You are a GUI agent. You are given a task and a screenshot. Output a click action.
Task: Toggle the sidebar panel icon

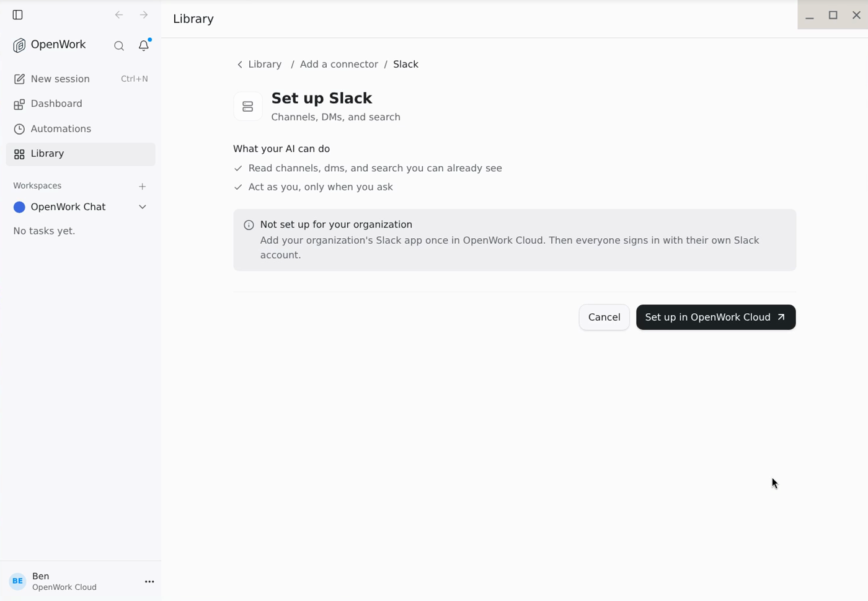pyautogui.click(x=18, y=15)
